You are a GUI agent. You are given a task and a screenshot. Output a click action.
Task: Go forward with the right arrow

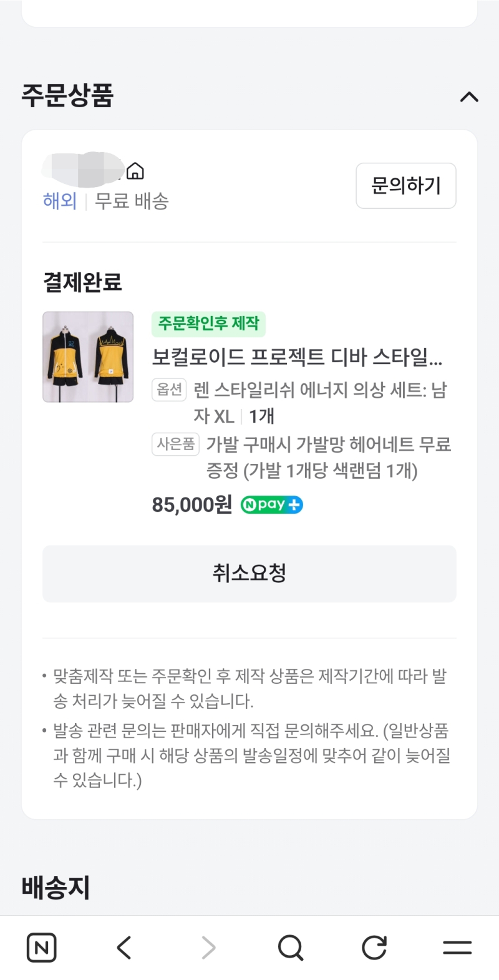(x=208, y=948)
